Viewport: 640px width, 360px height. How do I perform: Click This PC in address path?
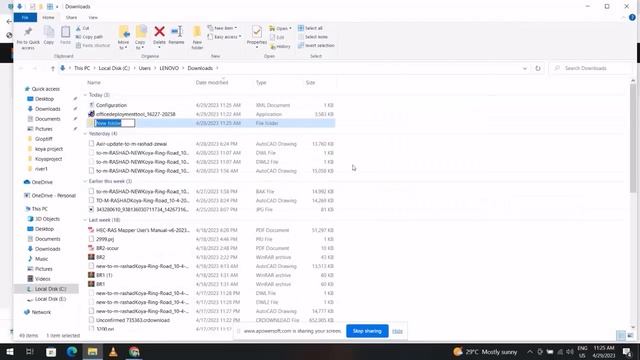pos(82,68)
